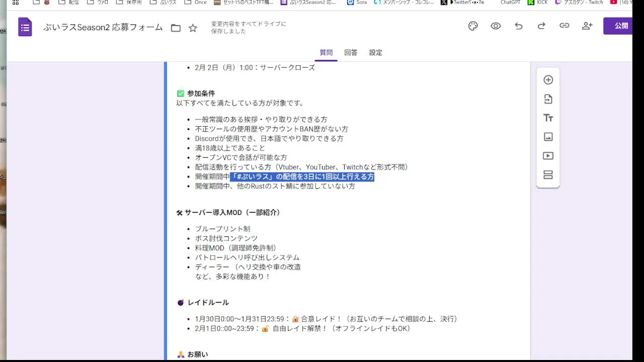Click the ボス討伐コンテンツ bullet

[226, 238]
